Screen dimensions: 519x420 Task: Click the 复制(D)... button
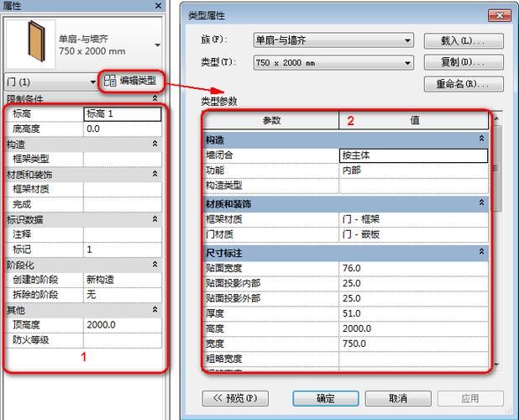464,62
